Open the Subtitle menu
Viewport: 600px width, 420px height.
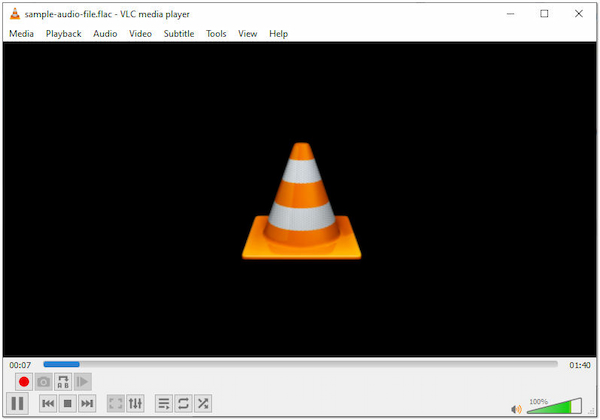(179, 34)
